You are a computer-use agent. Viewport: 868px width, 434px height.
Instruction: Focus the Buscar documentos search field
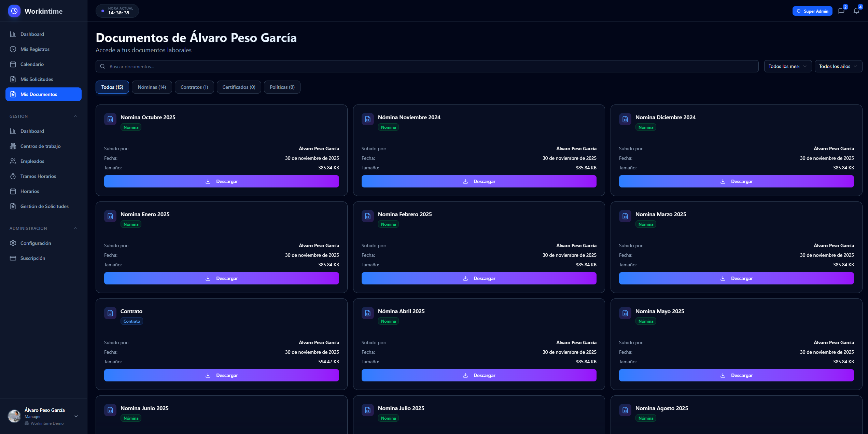point(427,67)
